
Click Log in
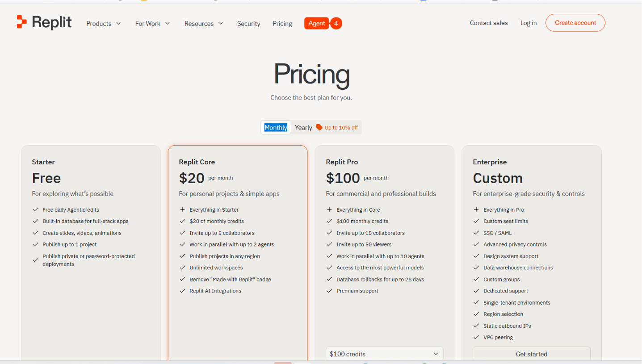pos(529,23)
